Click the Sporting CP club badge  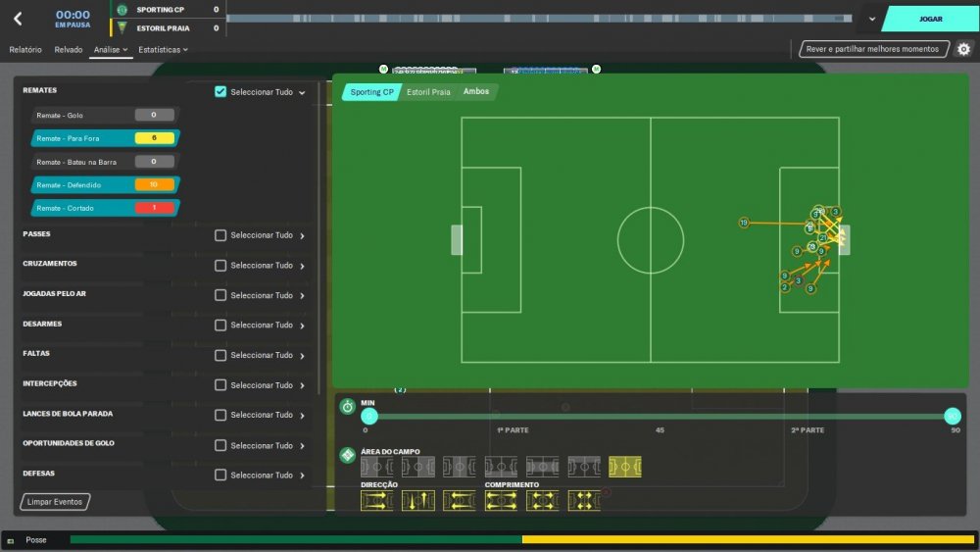[122, 10]
